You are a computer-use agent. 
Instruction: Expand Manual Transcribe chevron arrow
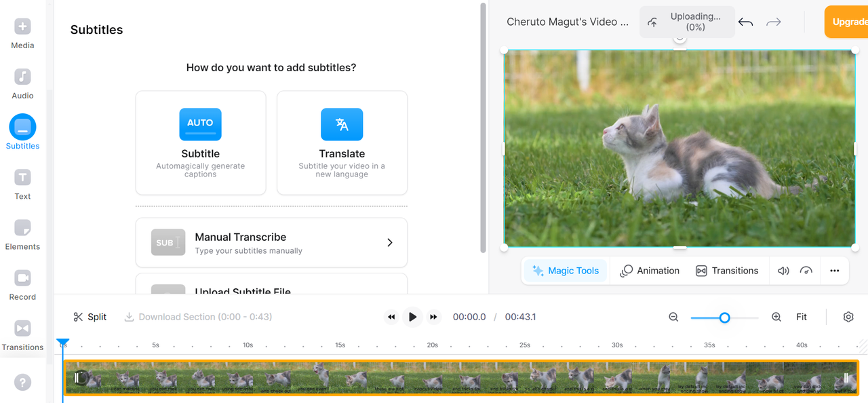point(390,243)
